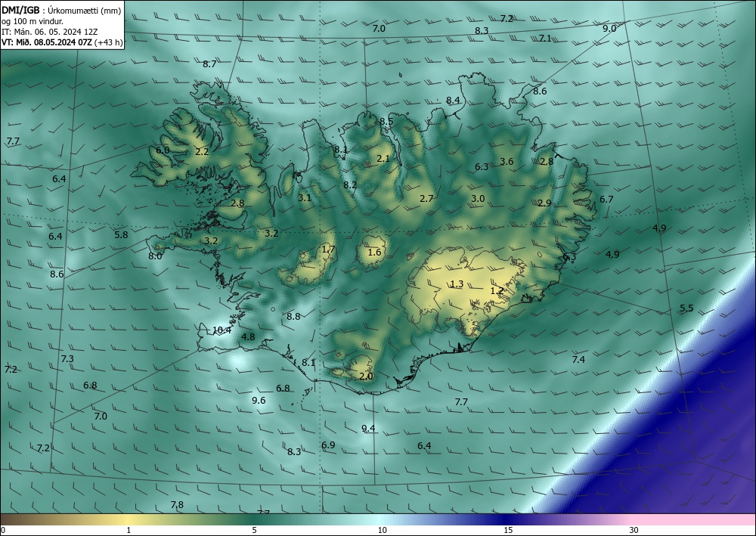Select the 8.7 value north of Westfjords
Image resolution: width=756 pixels, height=536 pixels.
pos(209,64)
